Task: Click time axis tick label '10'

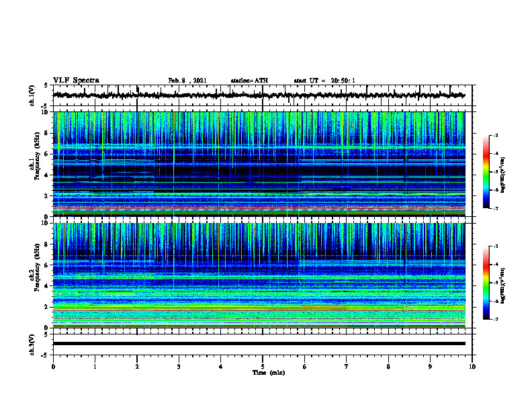Action: click(472, 367)
